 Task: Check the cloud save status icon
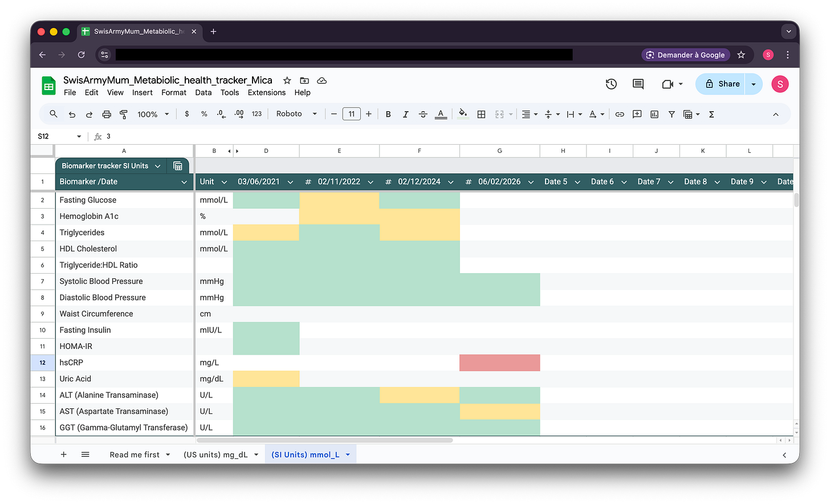coord(322,80)
